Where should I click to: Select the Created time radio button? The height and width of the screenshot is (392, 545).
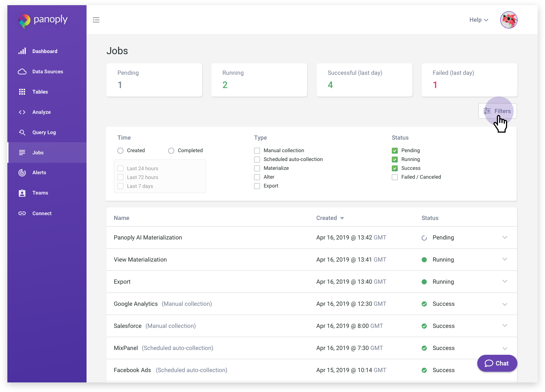[120, 151]
